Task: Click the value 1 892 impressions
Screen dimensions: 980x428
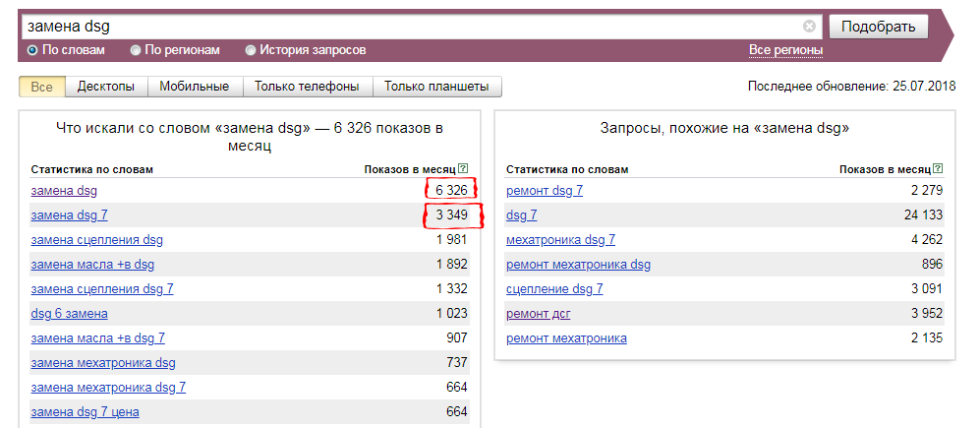Action: point(452,265)
